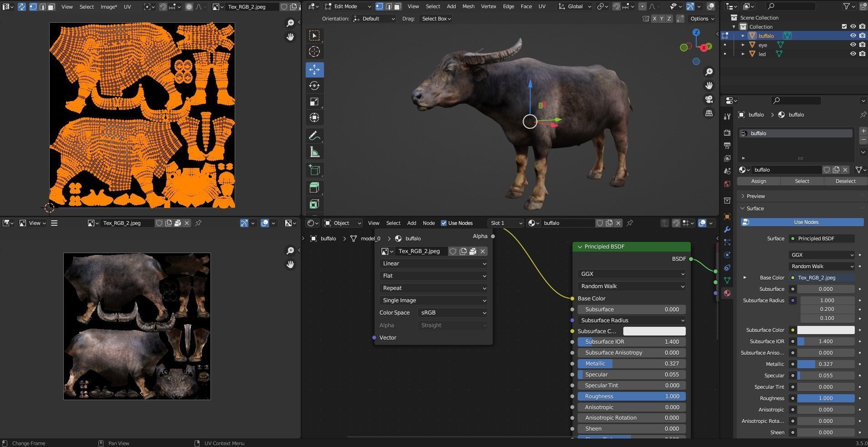Open the Vertex menu in 3D viewport

tap(488, 6)
